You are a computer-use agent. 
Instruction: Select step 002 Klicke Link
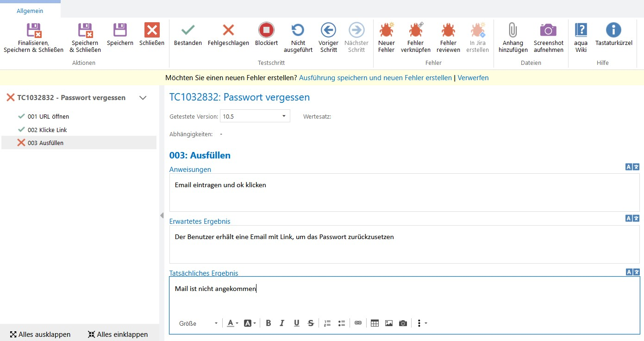coord(47,130)
